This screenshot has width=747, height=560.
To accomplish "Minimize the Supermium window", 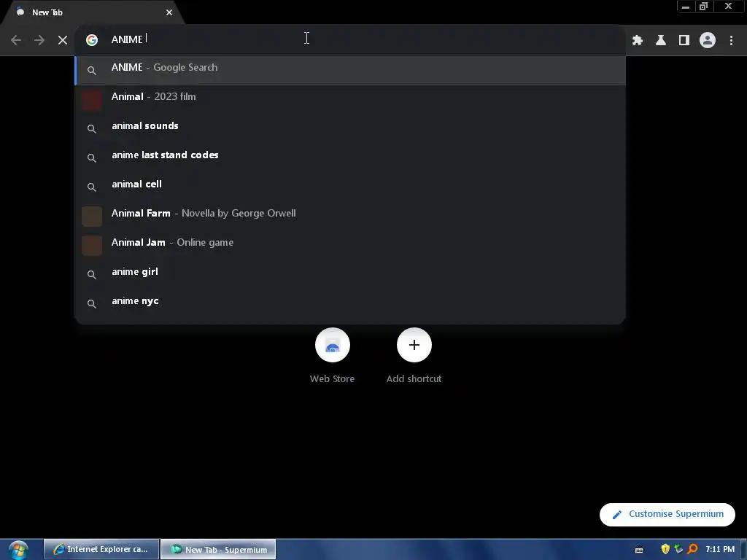I will coord(686,7).
